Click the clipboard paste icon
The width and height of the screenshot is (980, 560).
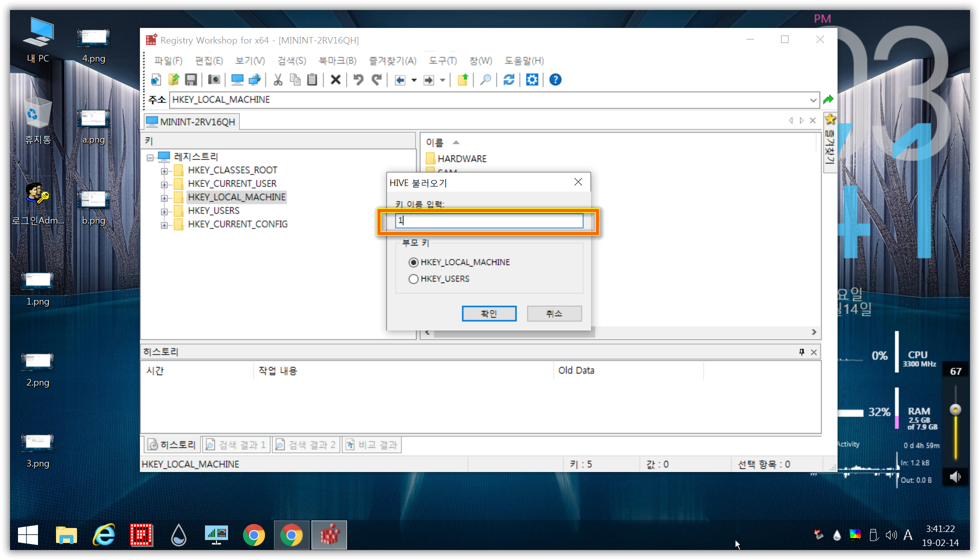pyautogui.click(x=312, y=80)
